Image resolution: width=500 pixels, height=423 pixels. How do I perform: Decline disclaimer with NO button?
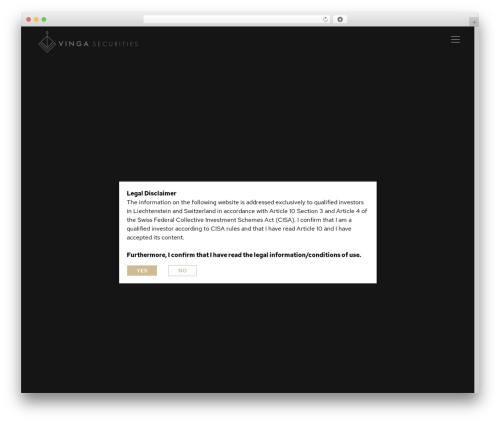pyautogui.click(x=182, y=270)
